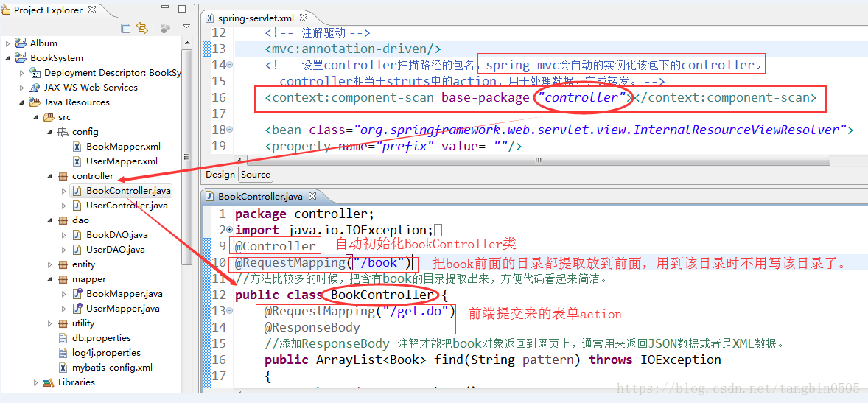This screenshot has height=403, width=868.
Task: Click the JAX-WS Web Services icon
Action: click(x=35, y=88)
